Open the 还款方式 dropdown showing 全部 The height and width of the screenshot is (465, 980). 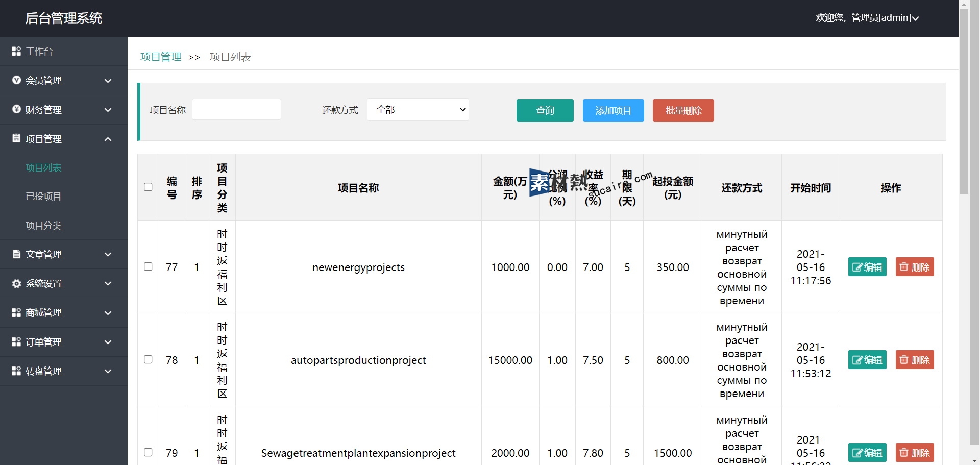click(418, 109)
